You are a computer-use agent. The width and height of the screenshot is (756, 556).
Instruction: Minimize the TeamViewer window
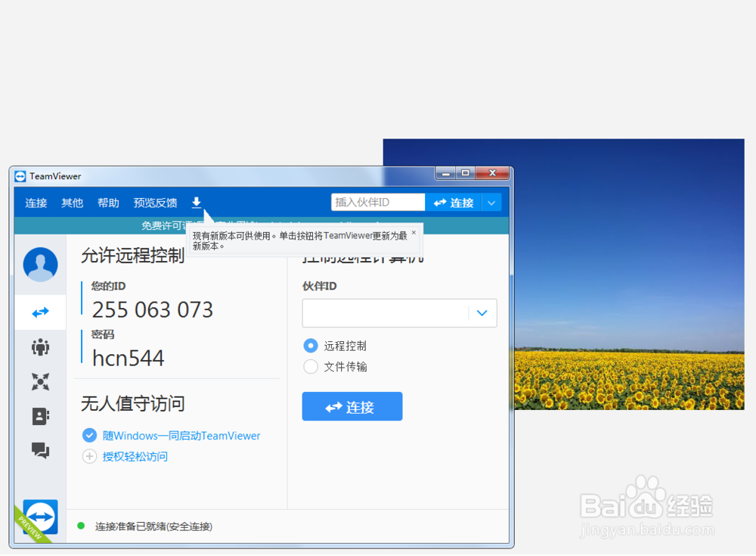(446, 172)
